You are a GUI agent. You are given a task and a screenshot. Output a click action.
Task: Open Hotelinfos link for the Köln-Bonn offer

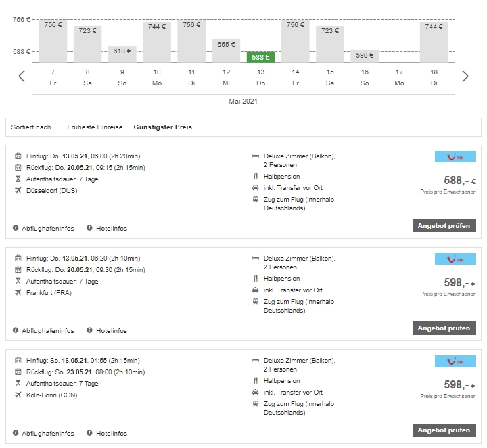(111, 433)
